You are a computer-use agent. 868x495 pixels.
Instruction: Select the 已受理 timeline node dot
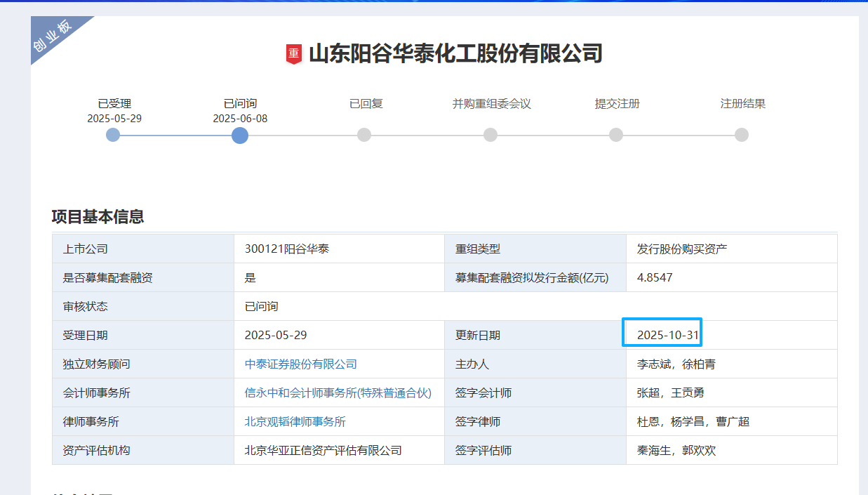click(113, 135)
